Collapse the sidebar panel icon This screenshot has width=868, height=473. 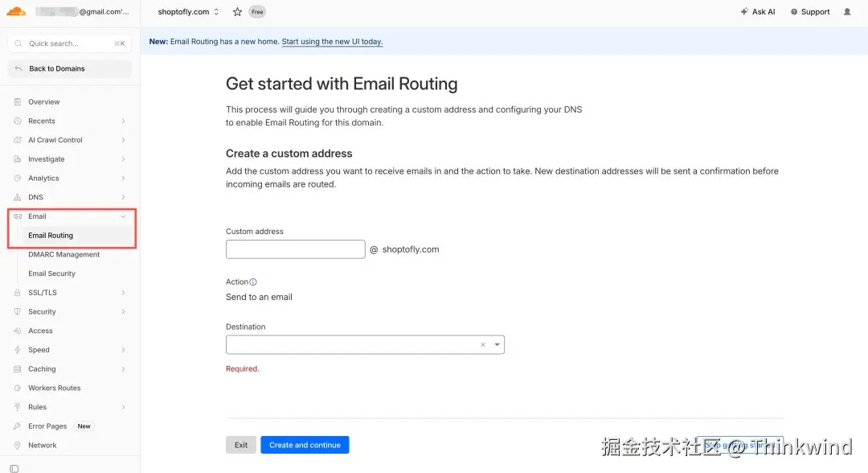[x=14, y=468]
